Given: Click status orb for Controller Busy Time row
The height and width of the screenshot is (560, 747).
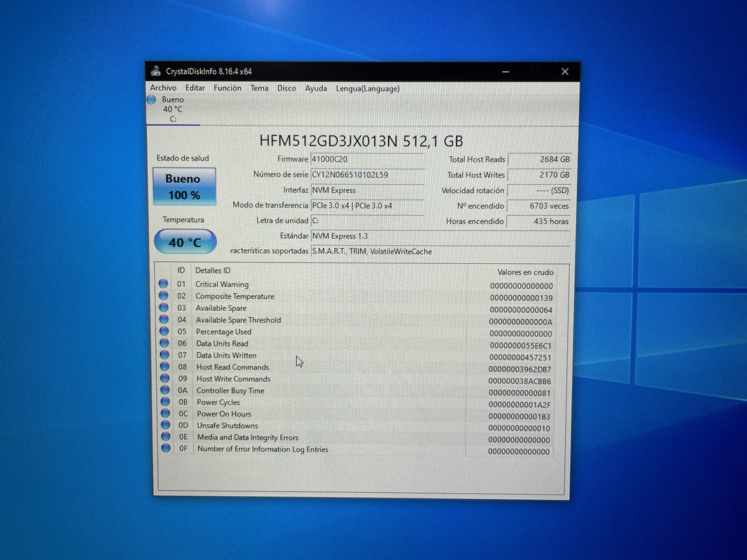Looking at the screenshot, I should [x=165, y=389].
